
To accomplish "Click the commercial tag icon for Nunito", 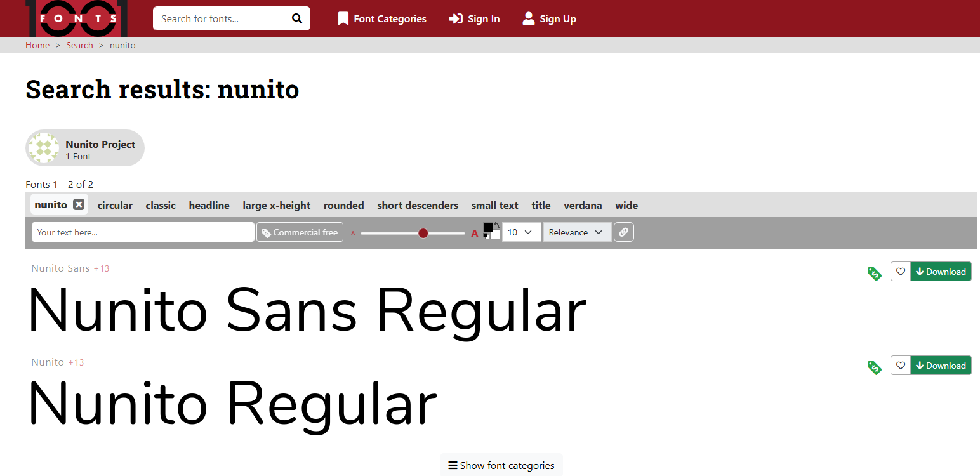I will tap(875, 367).
